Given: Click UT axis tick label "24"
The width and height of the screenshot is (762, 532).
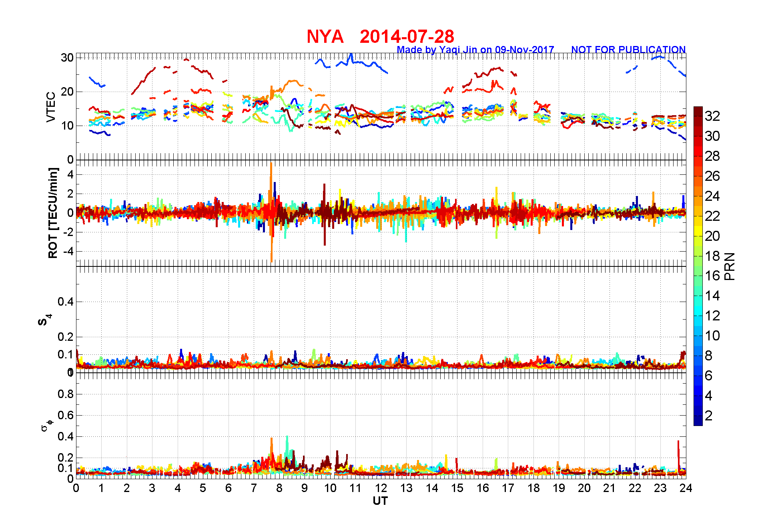Looking at the screenshot, I should click(x=686, y=488).
